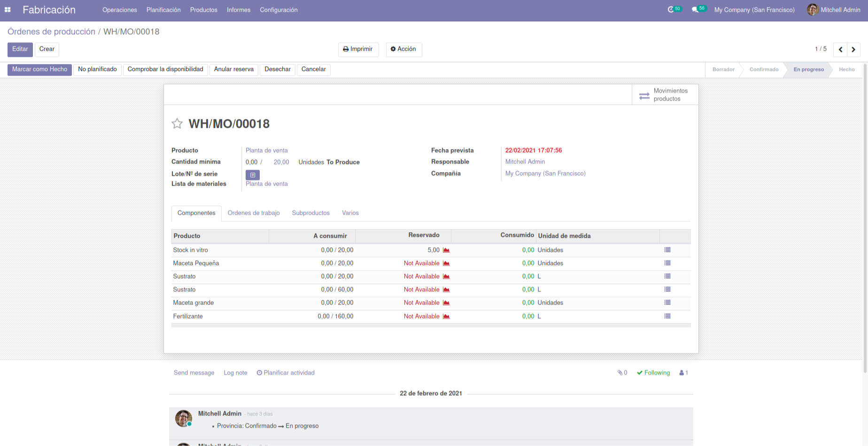
Task: Switch to Subproductos tab
Action: point(311,213)
